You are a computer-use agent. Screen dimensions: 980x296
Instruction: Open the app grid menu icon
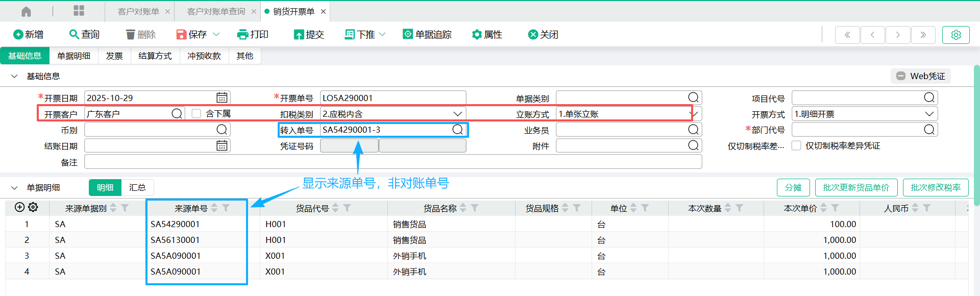point(79,11)
